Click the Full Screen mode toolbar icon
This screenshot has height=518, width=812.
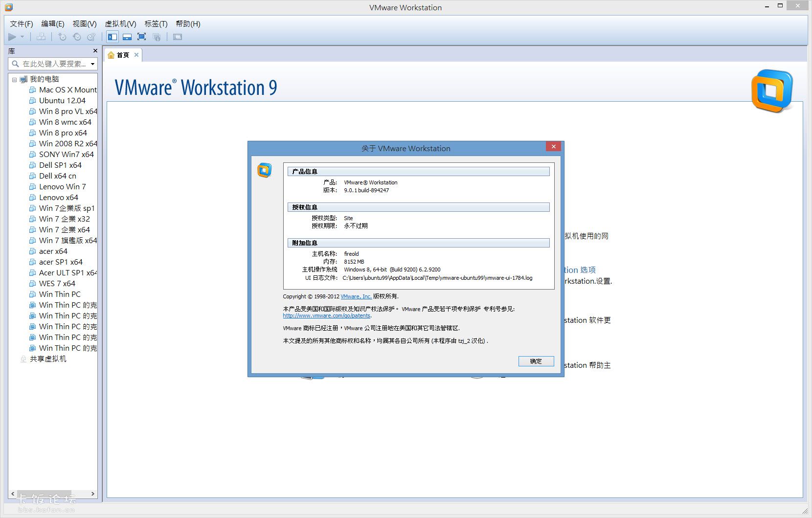[x=142, y=37]
